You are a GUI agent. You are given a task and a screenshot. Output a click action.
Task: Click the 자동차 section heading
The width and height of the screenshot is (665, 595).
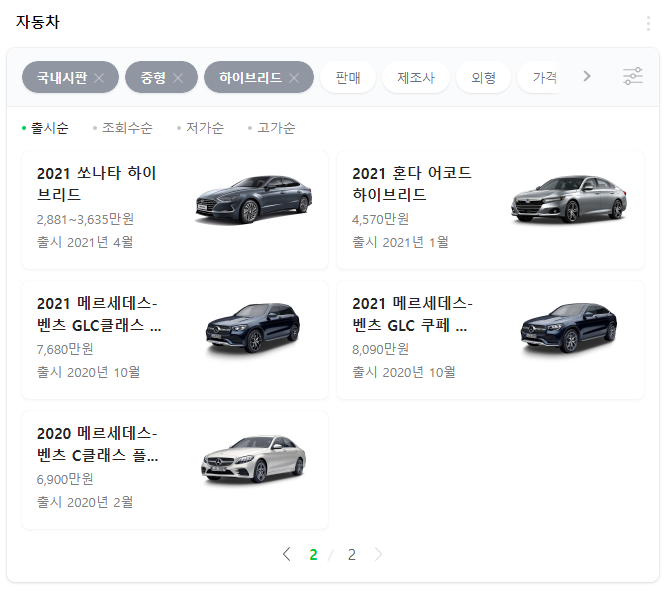[x=38, y=22]
